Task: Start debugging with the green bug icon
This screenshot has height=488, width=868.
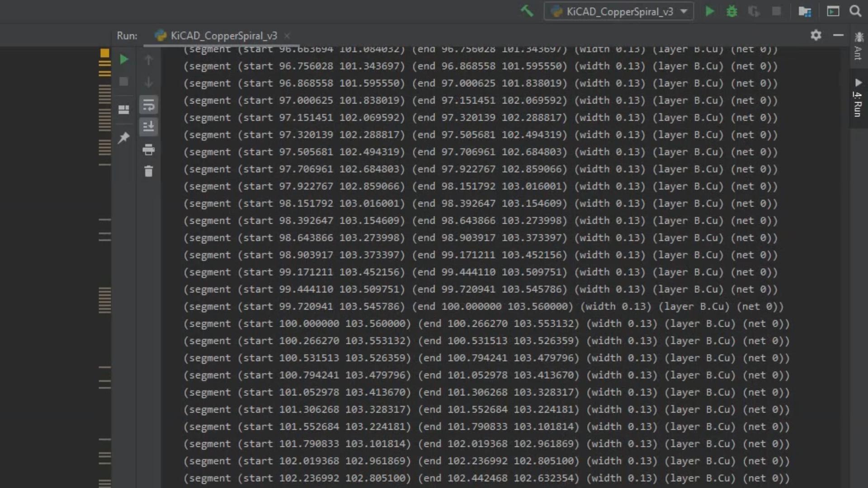Action: (732, 11)
